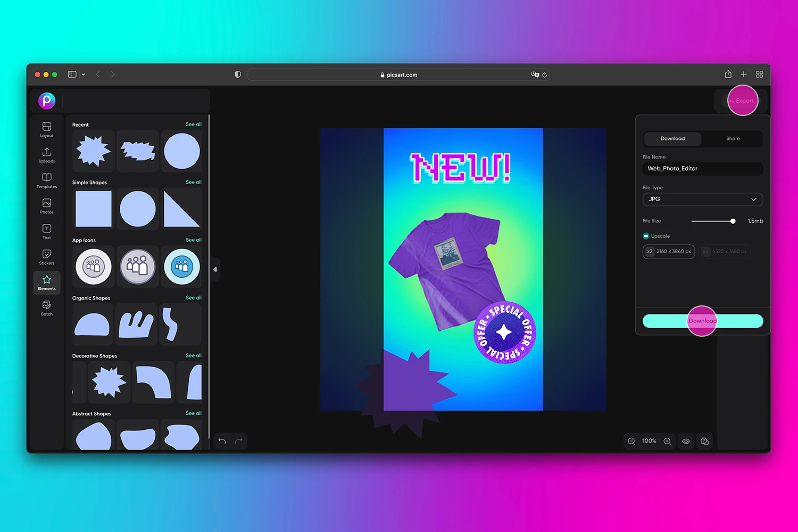This screenshot has height=532, width=798.
Task: Collapse the left panel with the chevron handle
Action: pyautogui.click(x=215, y=269)
